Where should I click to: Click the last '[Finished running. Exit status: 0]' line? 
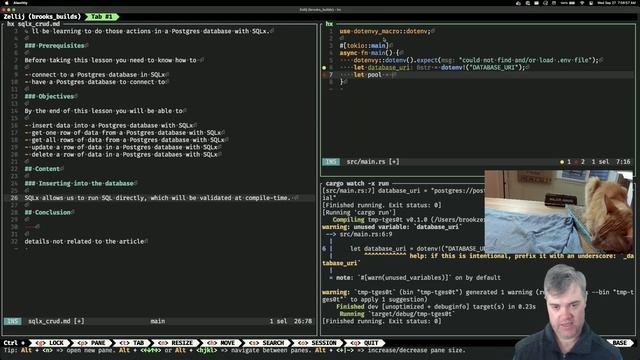pyautogui.click(x=382, y=321)
